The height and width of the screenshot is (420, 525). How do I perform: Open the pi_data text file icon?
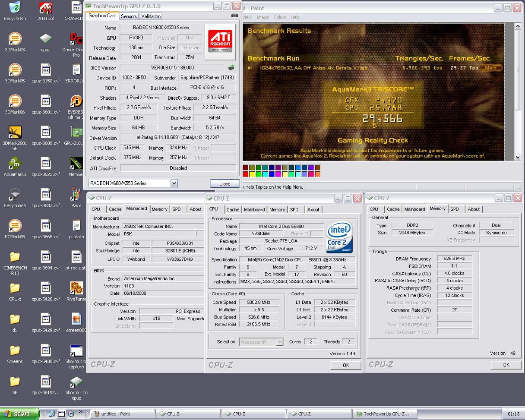[76, 229]
